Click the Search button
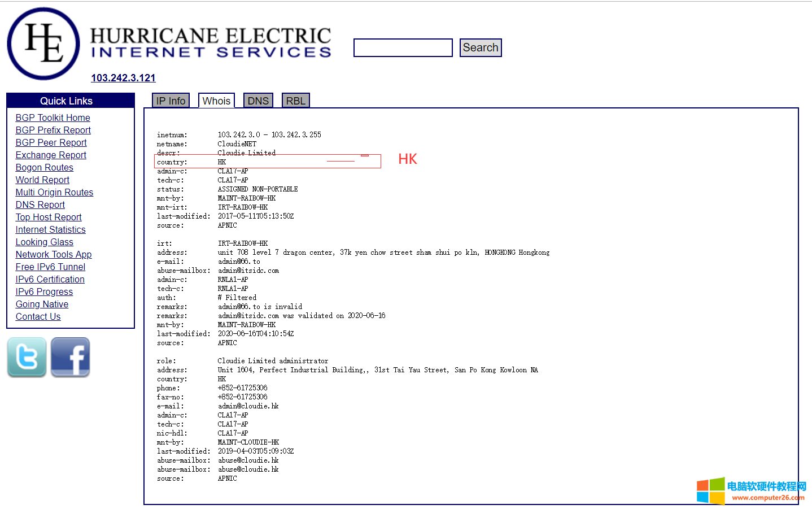This screenshot has height=509, width=812. (481, 48)
